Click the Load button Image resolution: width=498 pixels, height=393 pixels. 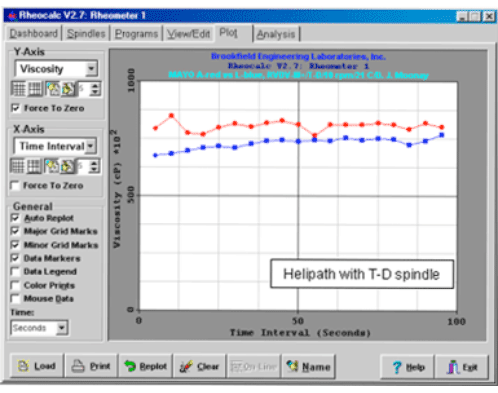coord(37,366)
